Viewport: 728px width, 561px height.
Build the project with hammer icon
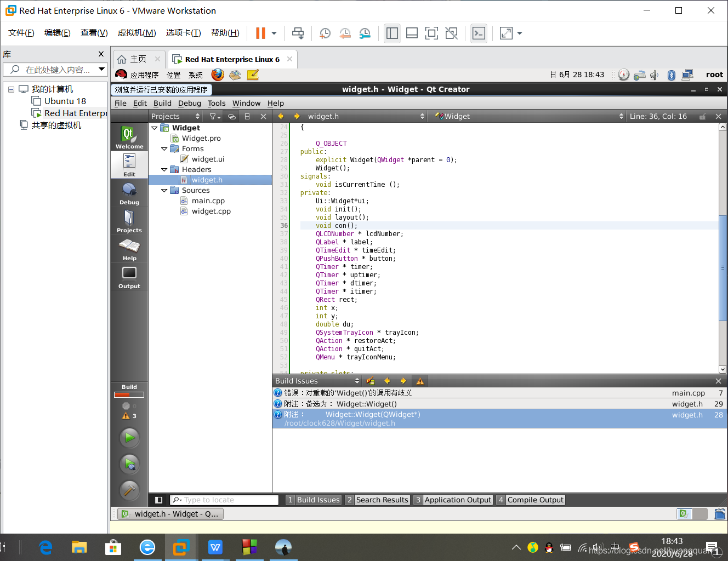[x=129, y=490]
